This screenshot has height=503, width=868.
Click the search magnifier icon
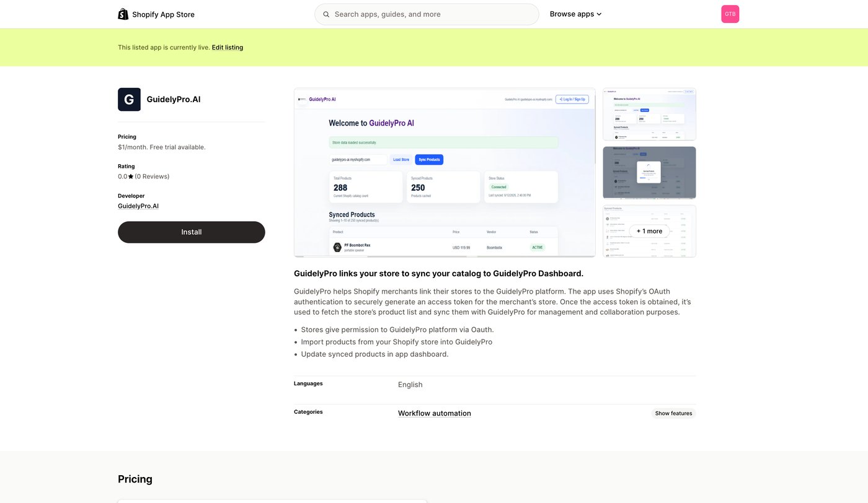326,14
